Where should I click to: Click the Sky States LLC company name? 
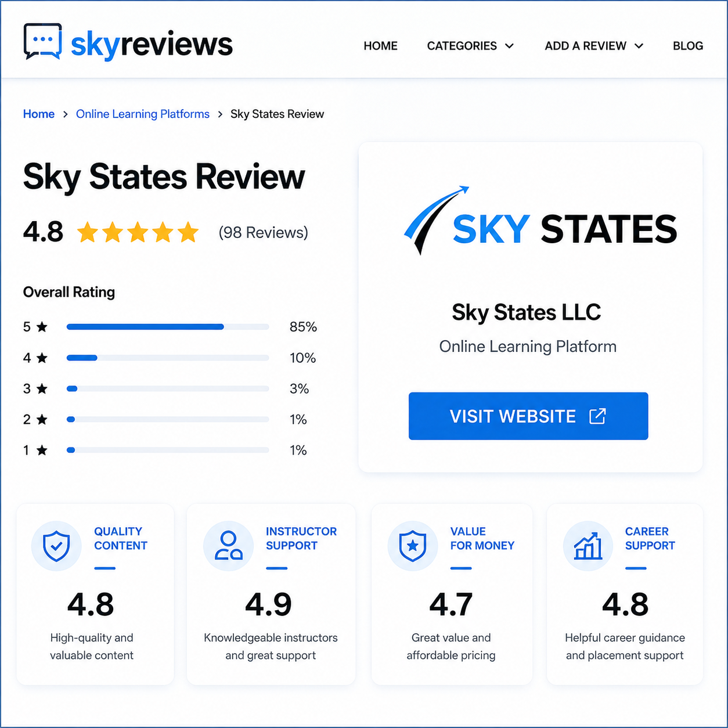[x=527, y=312]
